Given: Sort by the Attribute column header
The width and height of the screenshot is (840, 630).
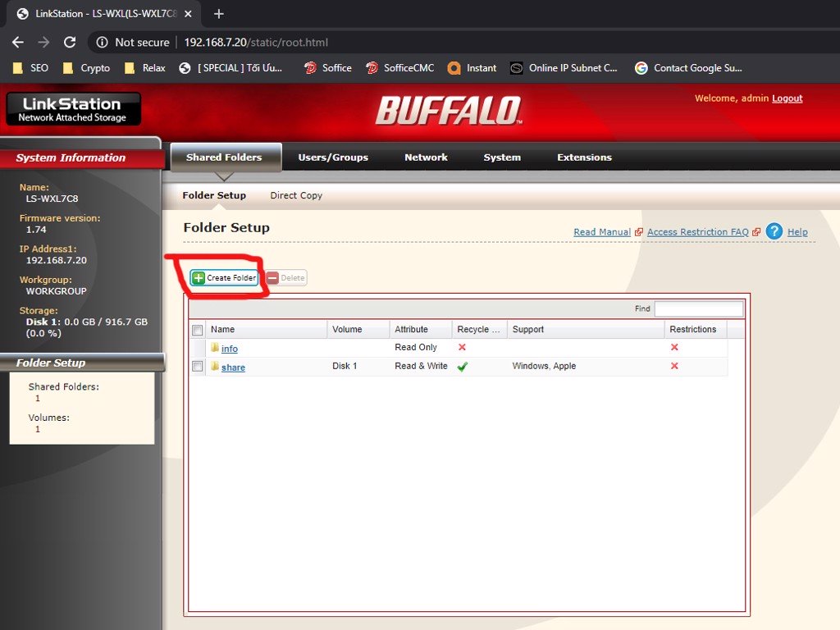Looking at the screenshot, I should pyautogui.click(x=421, y=330).
